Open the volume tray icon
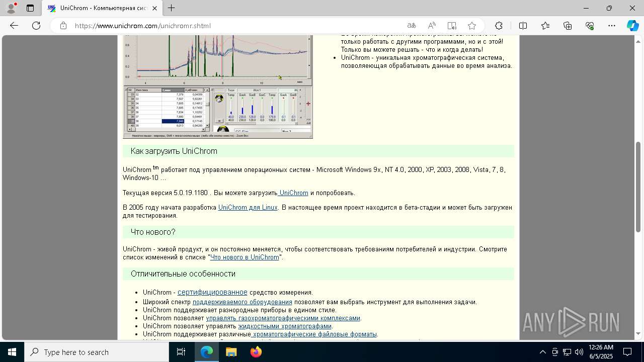Screen dimensions: 644x362 point(579,352)
